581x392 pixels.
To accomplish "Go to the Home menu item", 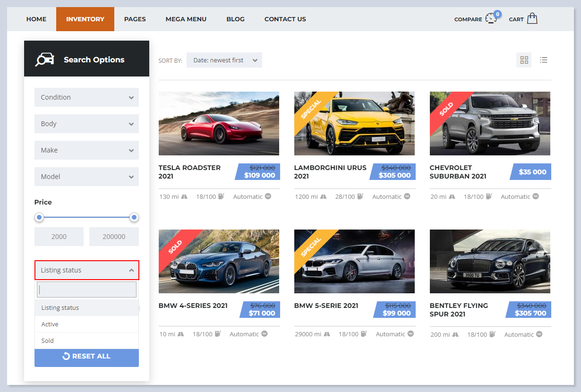I will [x=36, y=19].
